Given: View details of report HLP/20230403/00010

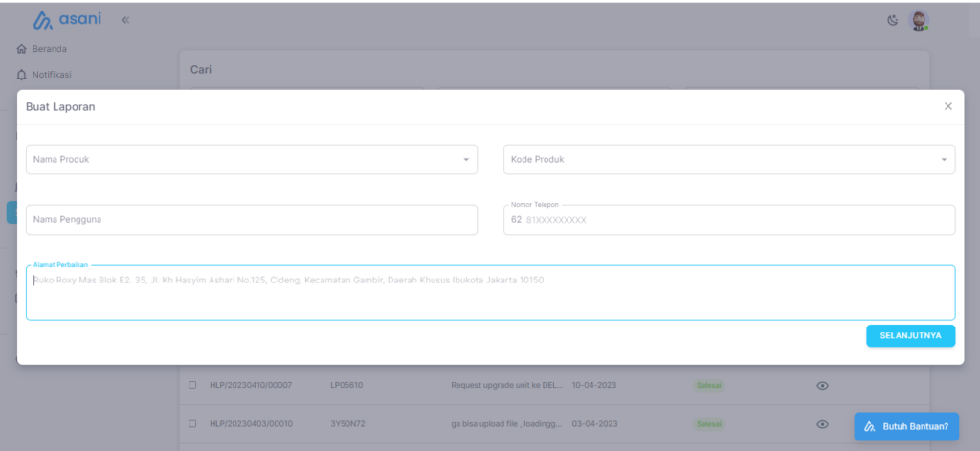Looking at the screenshot, I should [x=821, y=423].
